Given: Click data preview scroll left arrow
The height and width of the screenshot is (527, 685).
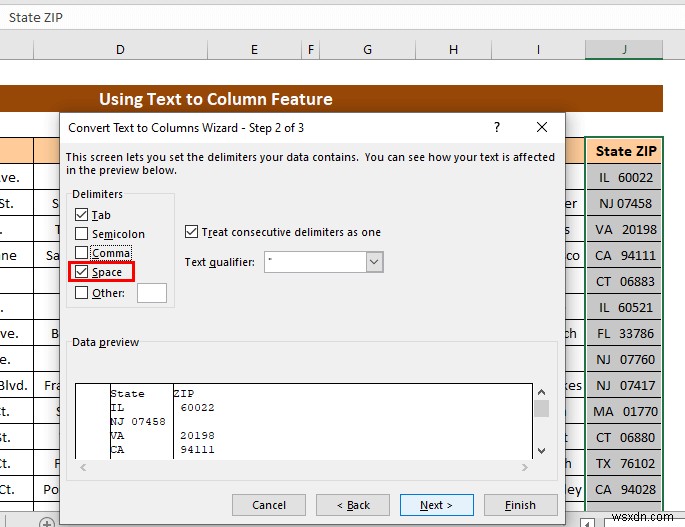Looking at the screenshot, I should click(83, 468).
